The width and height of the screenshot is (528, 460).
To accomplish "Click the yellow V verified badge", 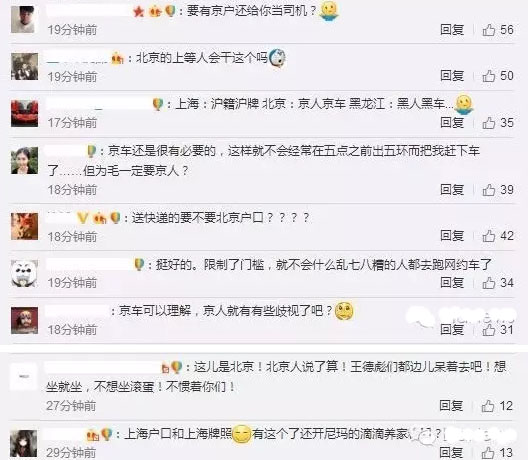I will click(x=82, y=218).
